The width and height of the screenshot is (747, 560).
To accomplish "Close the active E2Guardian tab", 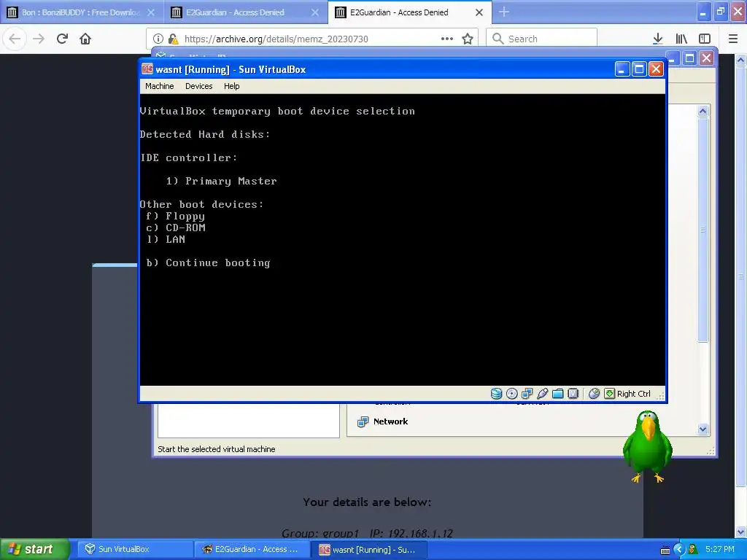I will coord(479,12).
